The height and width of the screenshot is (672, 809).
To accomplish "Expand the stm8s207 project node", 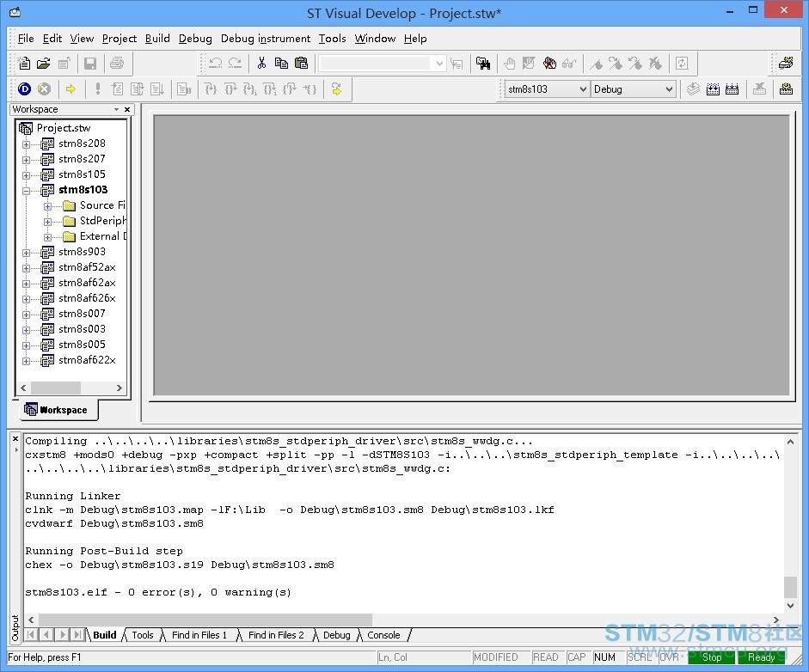I will click(27, 160).
